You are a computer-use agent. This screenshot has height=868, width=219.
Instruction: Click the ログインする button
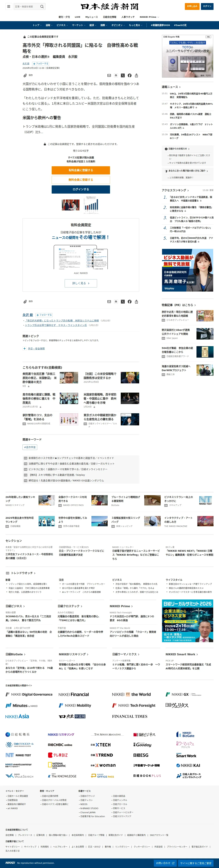pos(81,189)
